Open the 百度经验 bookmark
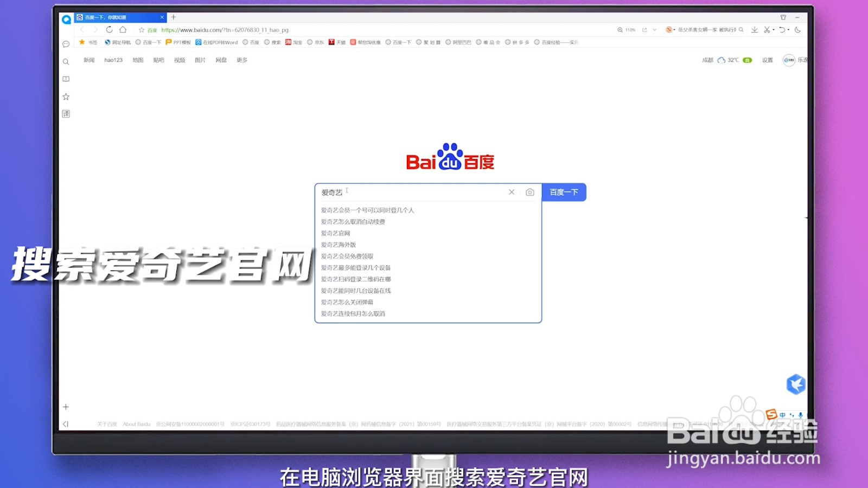Screen dimensions: 868x488 556,42
